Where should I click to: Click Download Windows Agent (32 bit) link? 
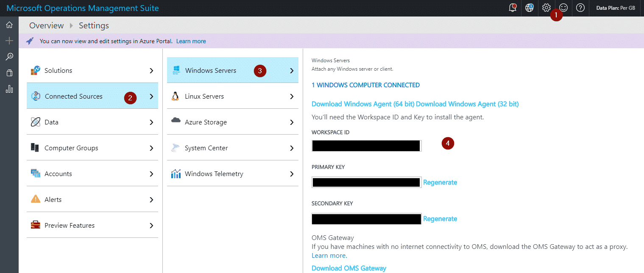tap(468, 104)
